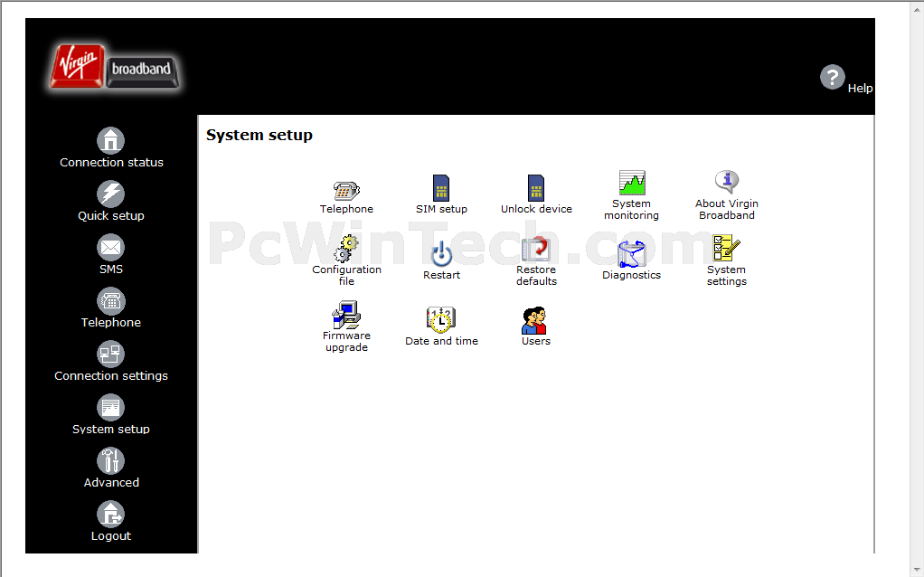
Task: Click the Configuration file text label
Action: pyautogui.click(x=346, y=275)
